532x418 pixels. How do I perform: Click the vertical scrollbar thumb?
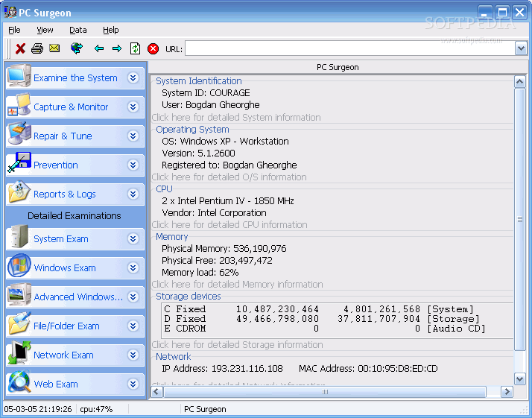(x=520, y=219)
